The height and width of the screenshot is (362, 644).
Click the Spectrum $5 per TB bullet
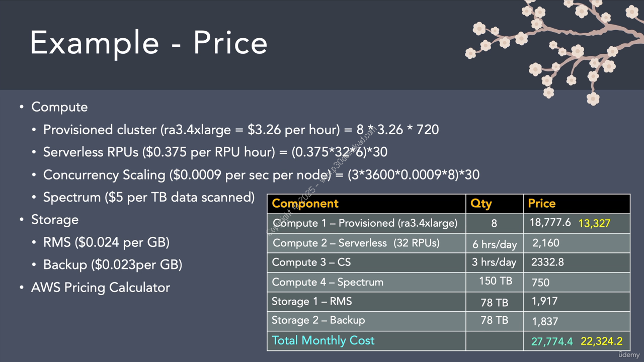coord(149,197)
